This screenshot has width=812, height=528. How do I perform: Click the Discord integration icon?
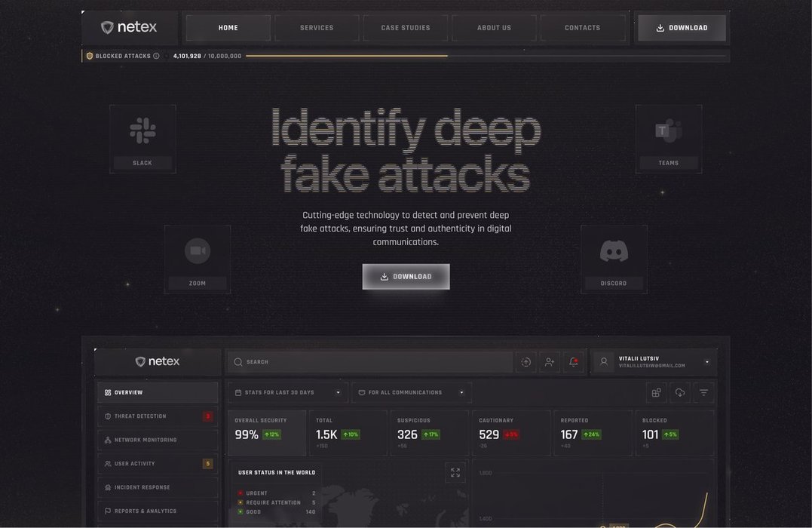click(614, 251)
